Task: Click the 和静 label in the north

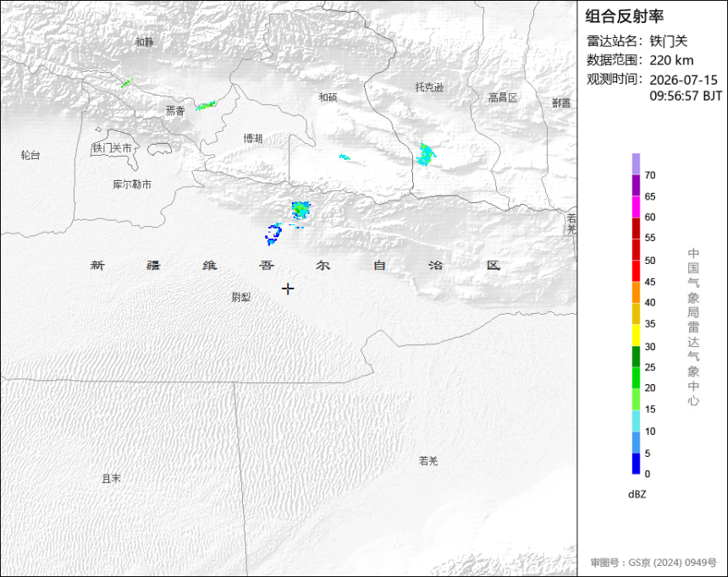Action: pos(144,41)
